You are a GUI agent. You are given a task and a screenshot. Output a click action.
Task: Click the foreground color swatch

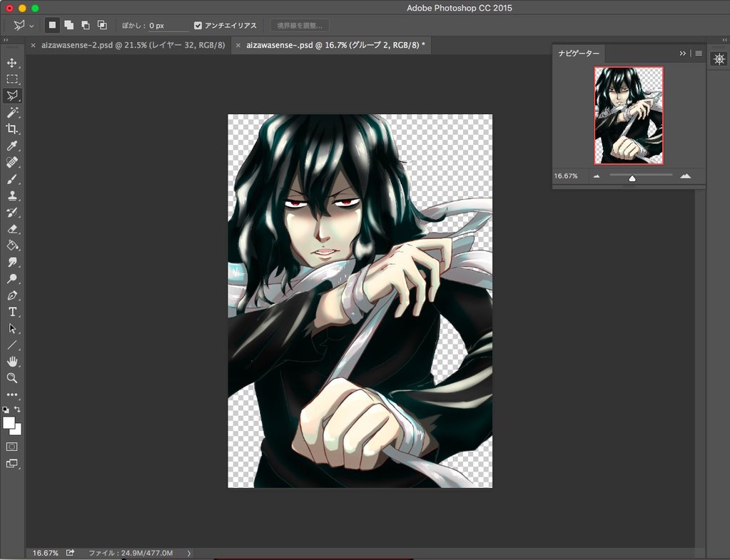(x=9, y=422)
